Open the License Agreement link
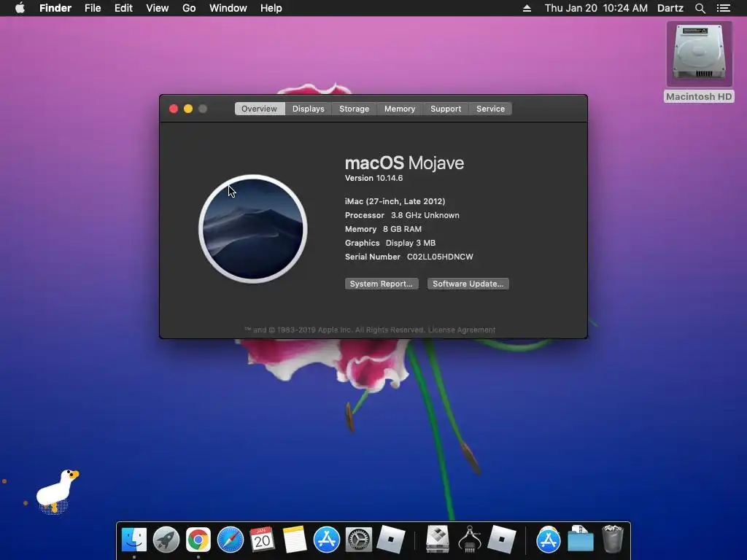The image size is (747, 560). (x=462, y=330)
